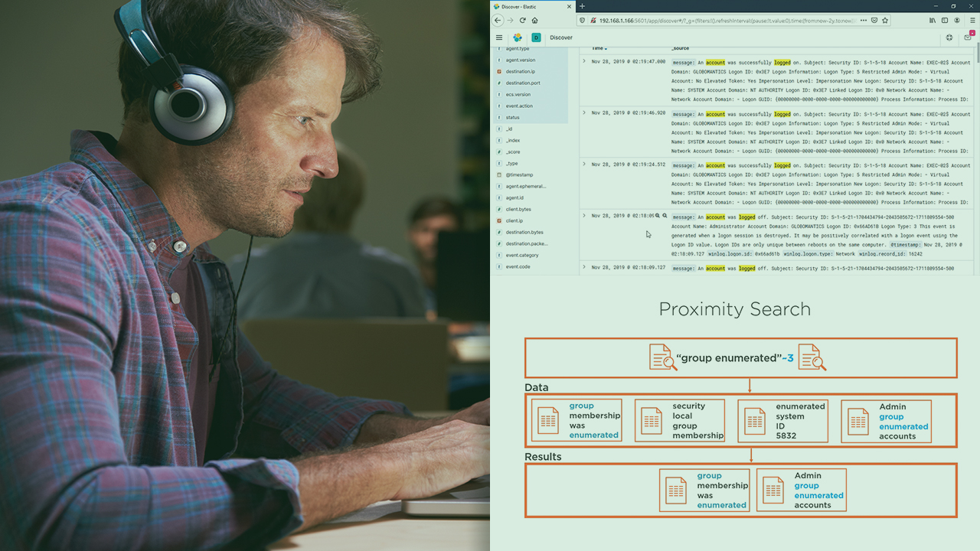Select the destination.ip field in sidebar
This screenshot has width=980, height=551.
pyautogui.click(x=520, y=71)
